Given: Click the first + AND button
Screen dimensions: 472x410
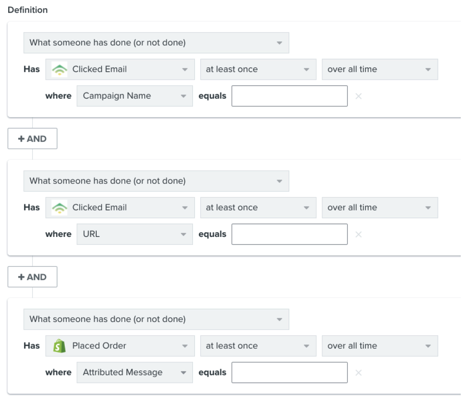Looking at the screenshot, I should pyautogui.click(x=33, y=139).
